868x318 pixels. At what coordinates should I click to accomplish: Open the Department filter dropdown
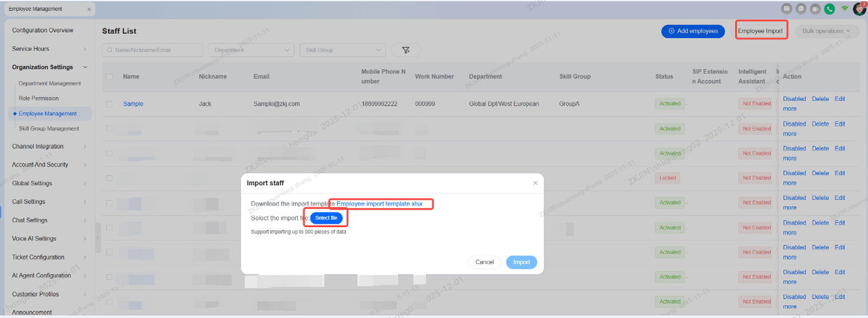point(251,50)
